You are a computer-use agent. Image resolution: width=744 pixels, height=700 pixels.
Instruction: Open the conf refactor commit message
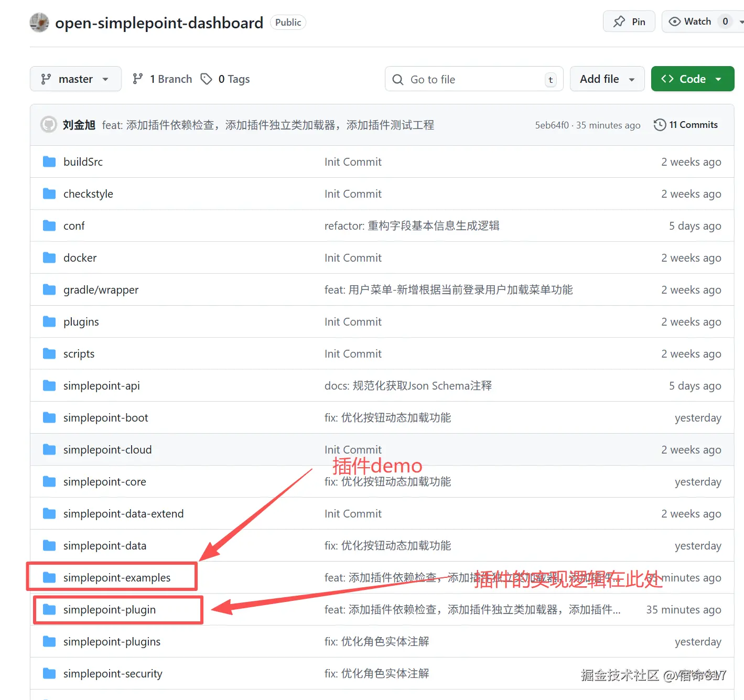412,225
